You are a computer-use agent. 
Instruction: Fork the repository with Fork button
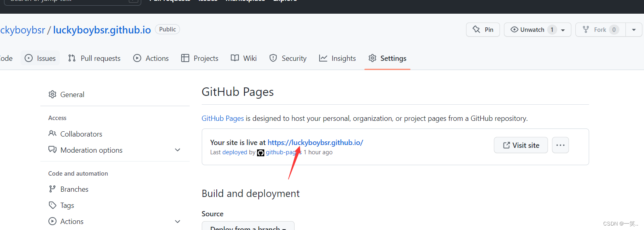pos(600,30)
